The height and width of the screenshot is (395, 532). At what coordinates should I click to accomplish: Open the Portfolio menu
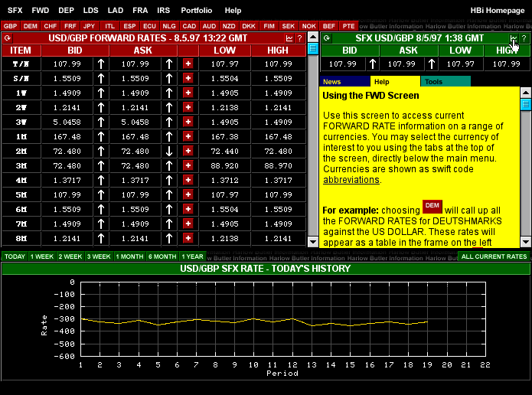[197, 11]
